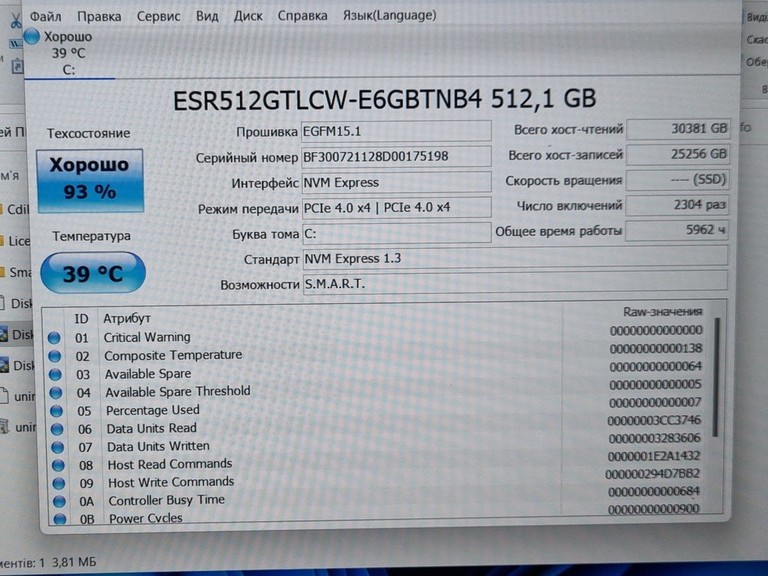The image size is (768, 576).
Task: Click power on hours value 5962 ч
Action: click(676, 230)
